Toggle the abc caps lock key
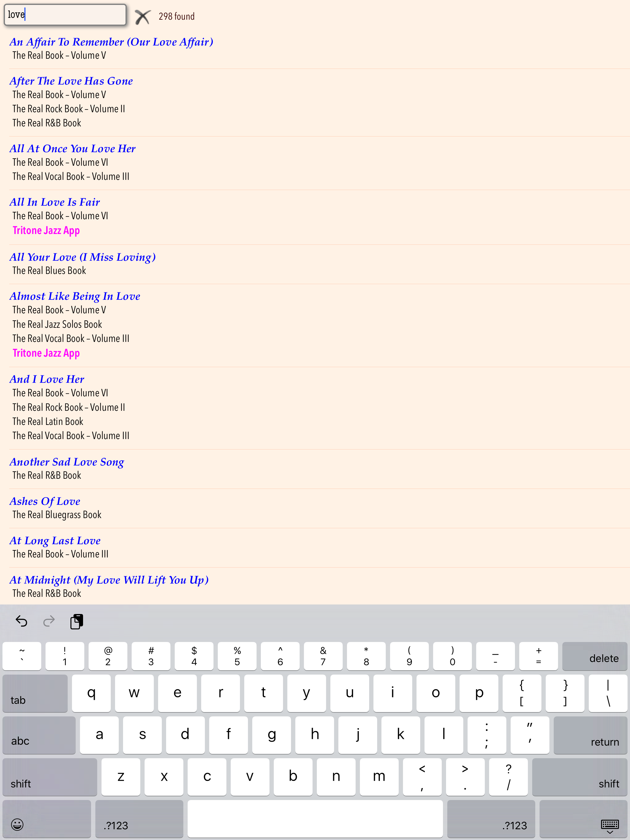The image size is (630, 840). (x=39, y=735)
